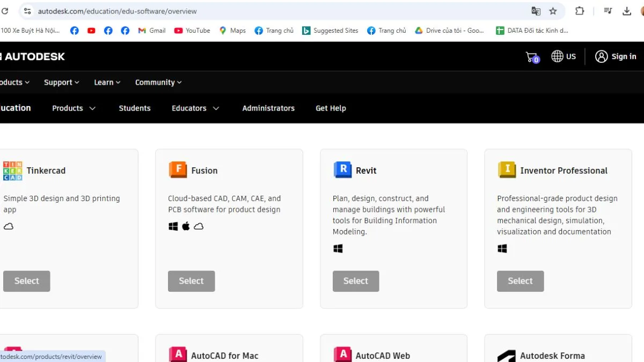
Task: Bookmark this page with star icon
Action: click(553, 11)
